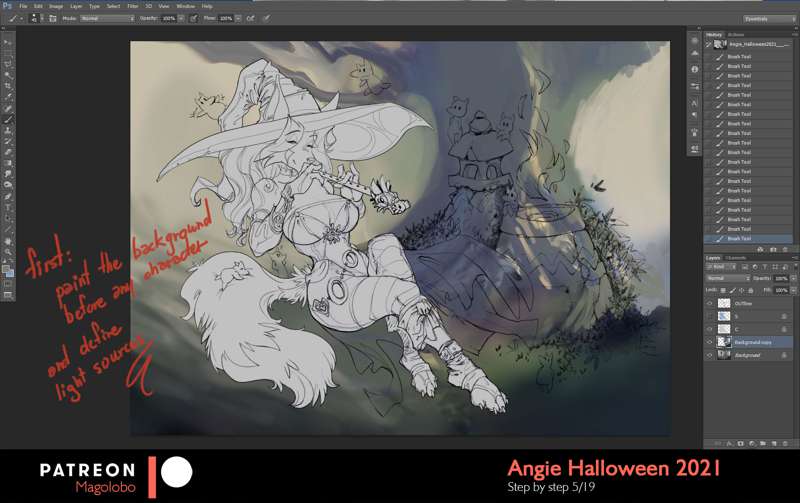Select the Type tool
The width and height of the screenshot is (800, 503).
click(x=8, y=206)
